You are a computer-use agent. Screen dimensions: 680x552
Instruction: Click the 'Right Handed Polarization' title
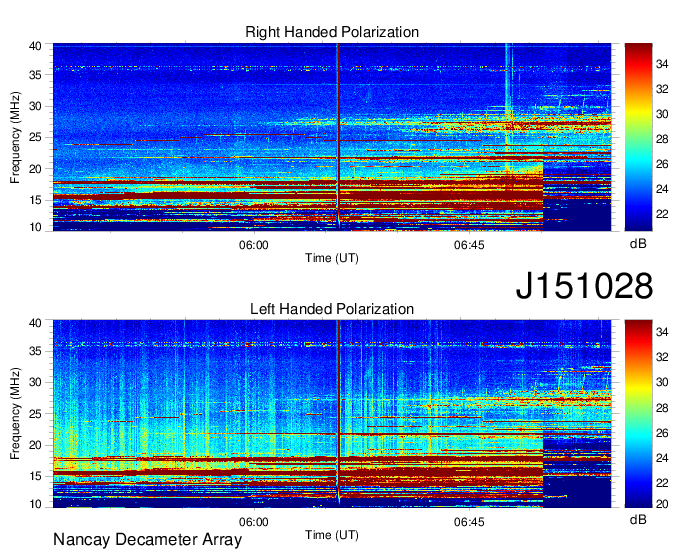(x=332, y=32)
